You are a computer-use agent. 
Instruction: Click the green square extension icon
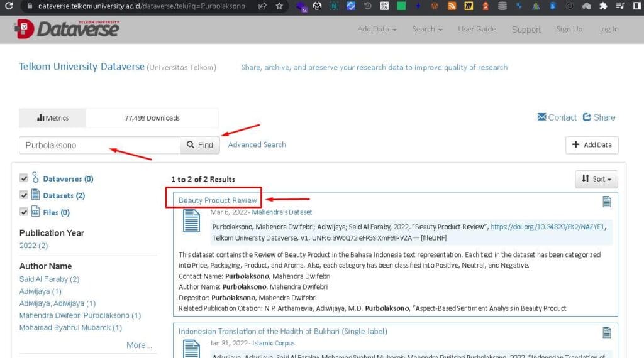pyautogui.click(x=401, y=6)
